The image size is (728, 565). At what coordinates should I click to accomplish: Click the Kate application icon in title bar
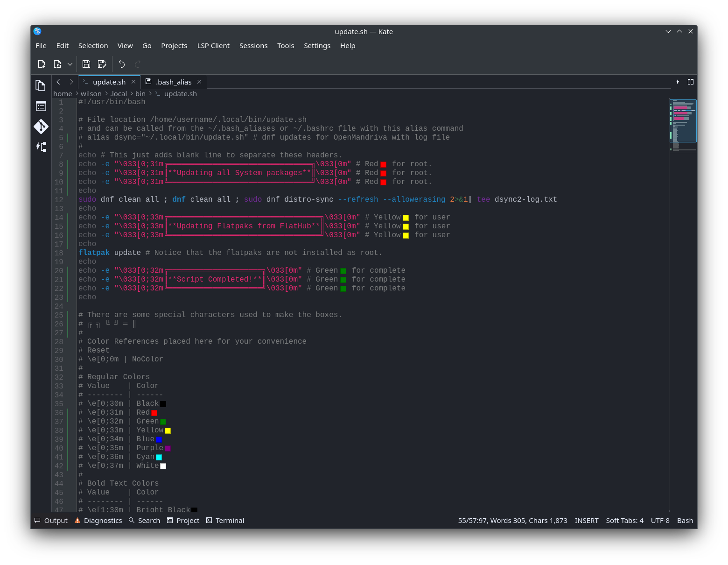tap(37, 31)
